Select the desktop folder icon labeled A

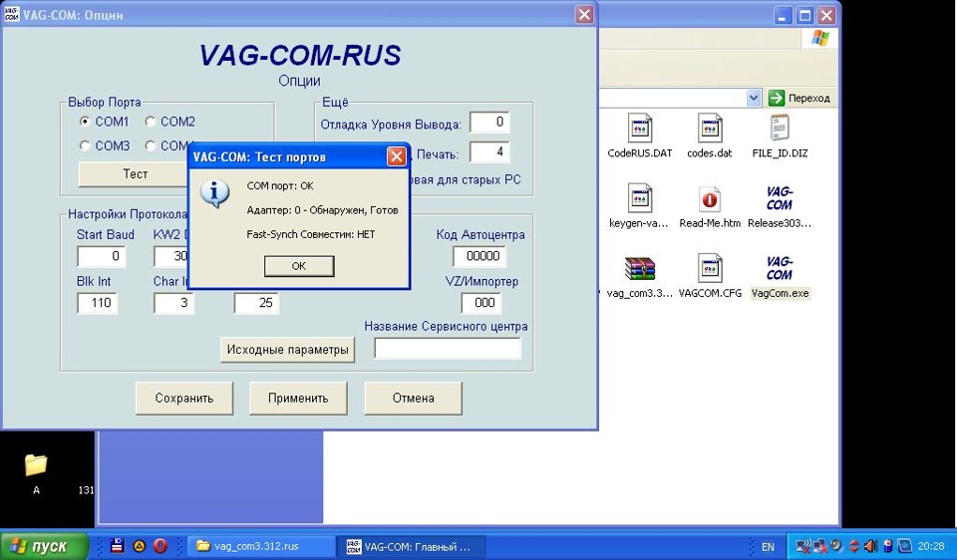(36, 464)
